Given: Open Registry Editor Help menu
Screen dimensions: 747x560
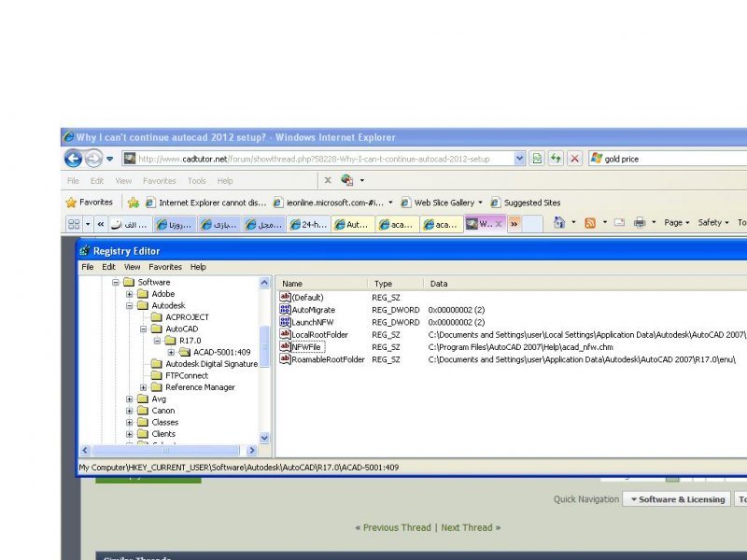Looking at the screenshot, I should (x=198, y=267).
